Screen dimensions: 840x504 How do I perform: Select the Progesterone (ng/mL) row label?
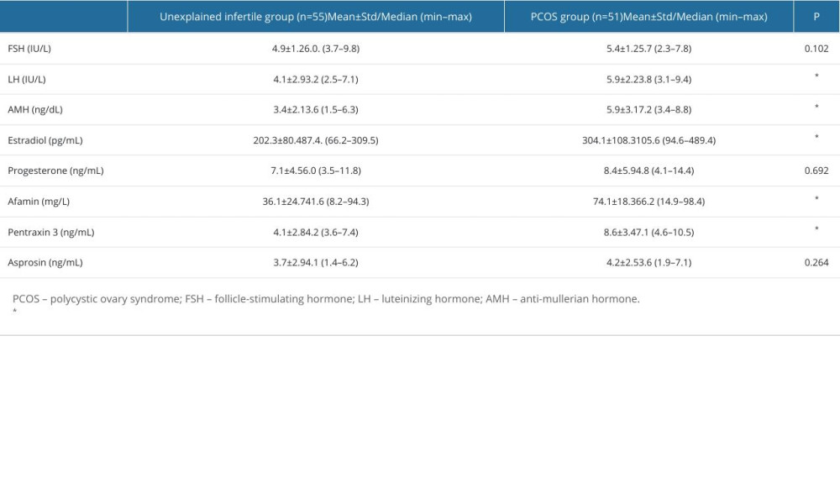55,171
